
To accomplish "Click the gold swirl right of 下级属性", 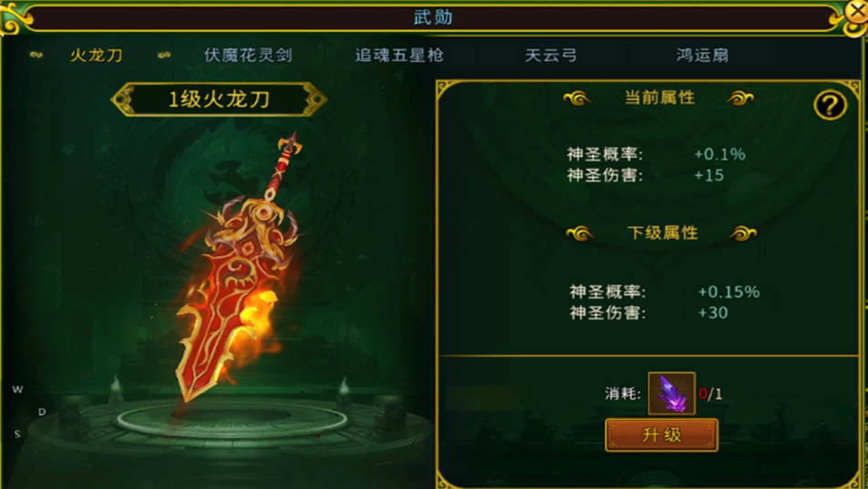I will (x=743, y=234).
